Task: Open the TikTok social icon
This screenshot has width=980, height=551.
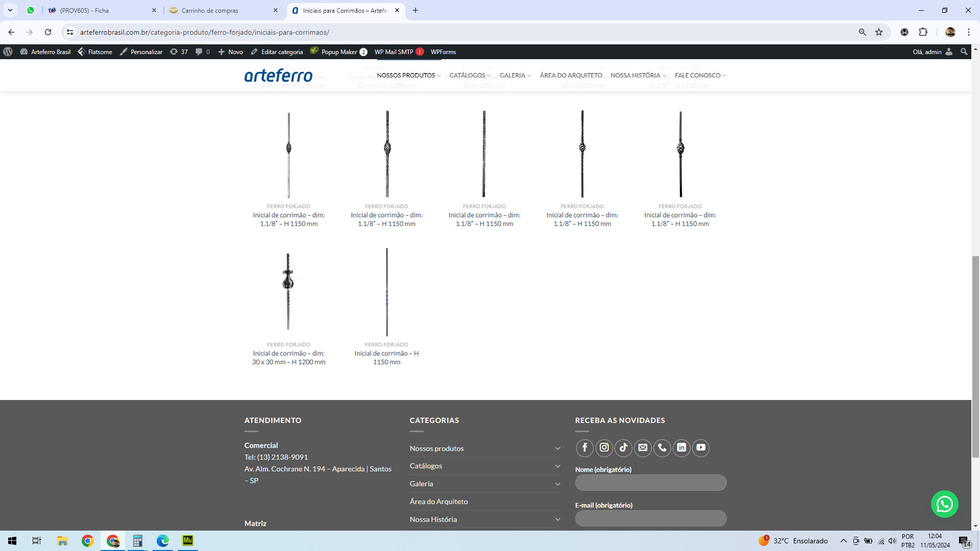Action: click(623, 447)
